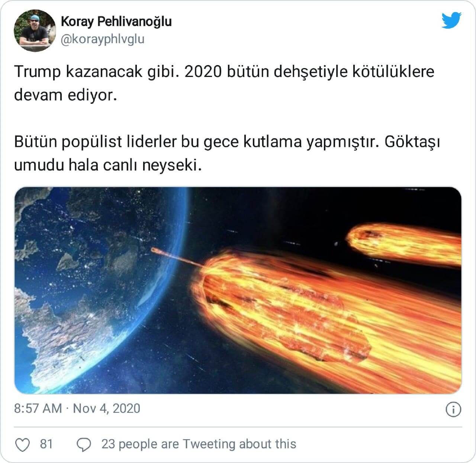
Task: Click the 81 likes count
Action: click(46, 444)
